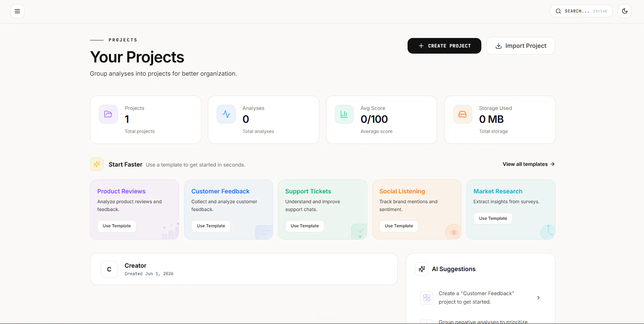Click the Search field in the header
Screen dimensions: 644x324
pos(581,11)
